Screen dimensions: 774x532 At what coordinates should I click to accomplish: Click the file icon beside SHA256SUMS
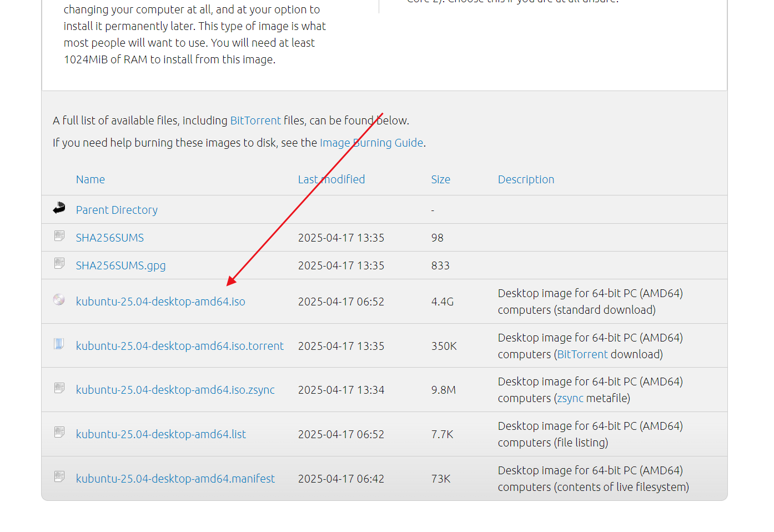[x=59, y=236]
